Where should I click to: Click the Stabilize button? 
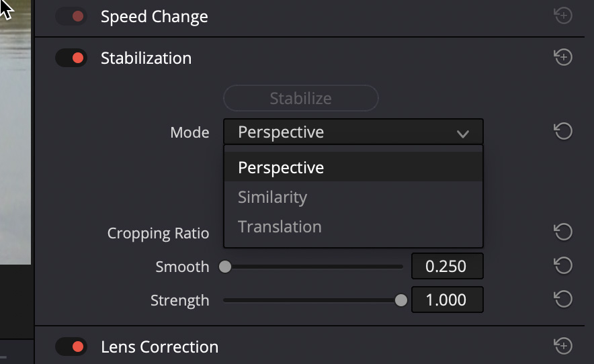pyautogui.click(x=301, y=98)
